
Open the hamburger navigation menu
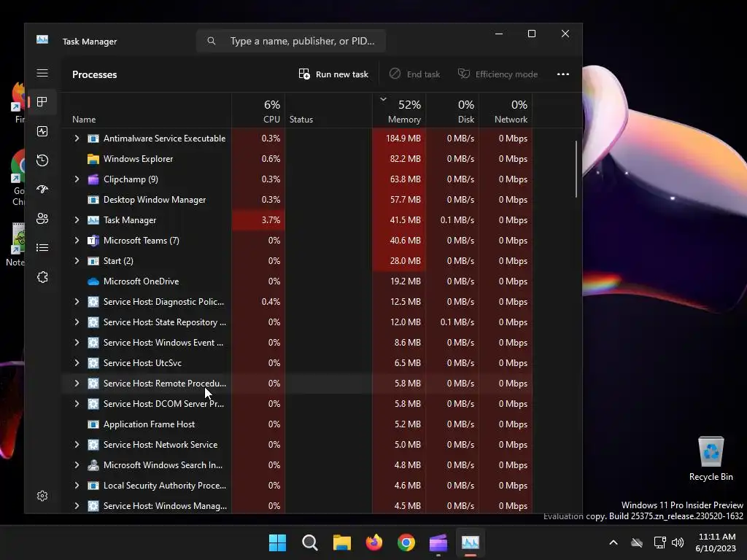[42, 73]
